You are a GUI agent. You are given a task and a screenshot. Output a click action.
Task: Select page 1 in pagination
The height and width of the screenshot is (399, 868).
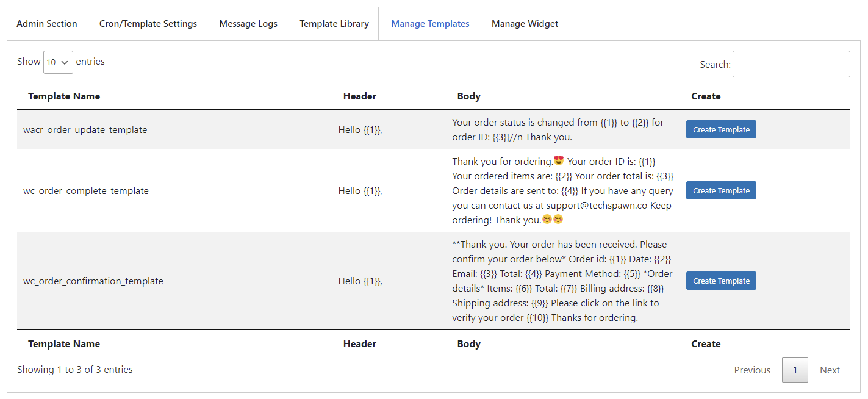(794, 370)
